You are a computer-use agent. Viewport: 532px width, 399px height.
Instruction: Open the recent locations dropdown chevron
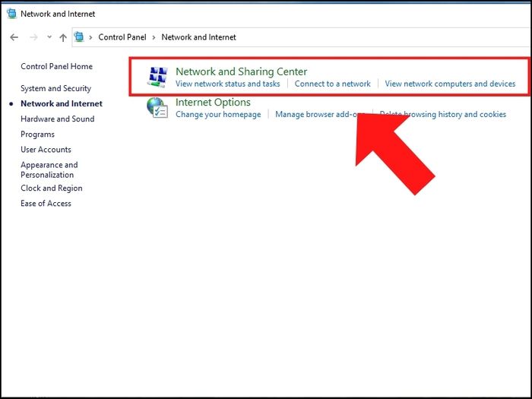pos(49,37)
